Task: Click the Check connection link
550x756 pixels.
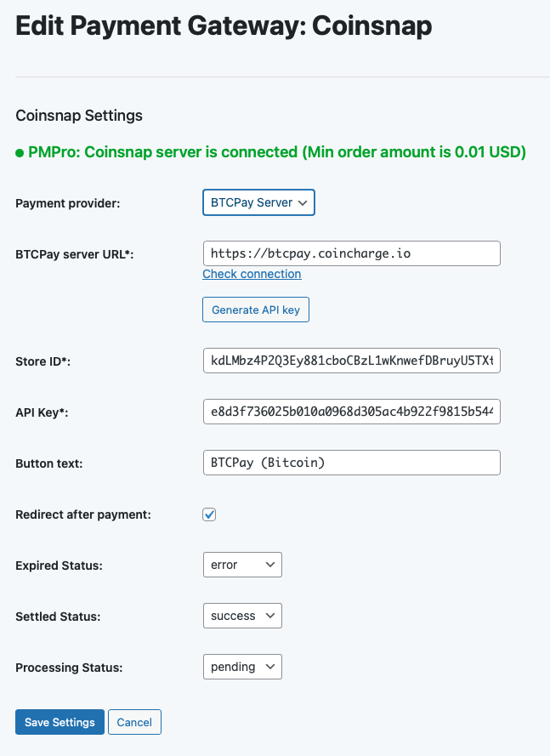Action: 252,274
